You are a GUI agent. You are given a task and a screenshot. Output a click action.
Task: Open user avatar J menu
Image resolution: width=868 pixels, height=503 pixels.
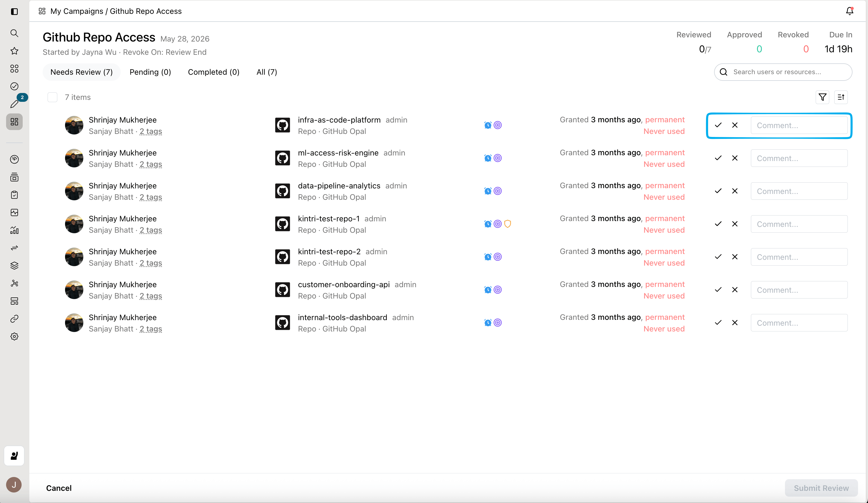point(14,485)
